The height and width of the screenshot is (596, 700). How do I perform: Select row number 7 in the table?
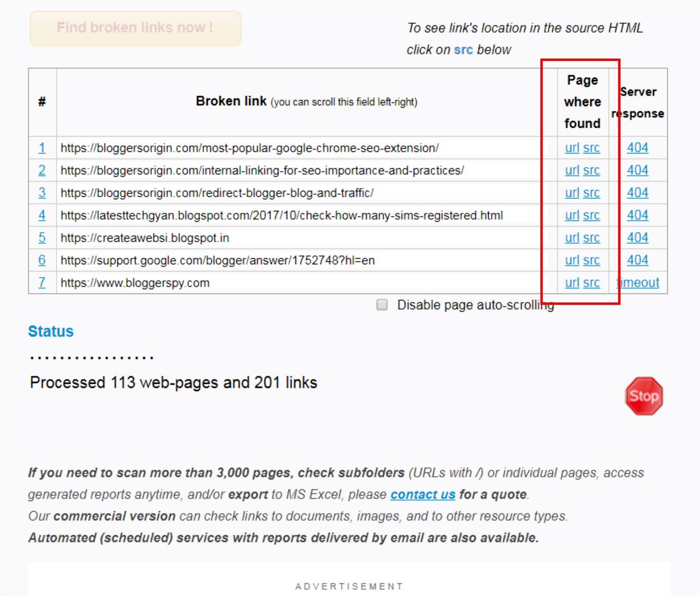41,283
